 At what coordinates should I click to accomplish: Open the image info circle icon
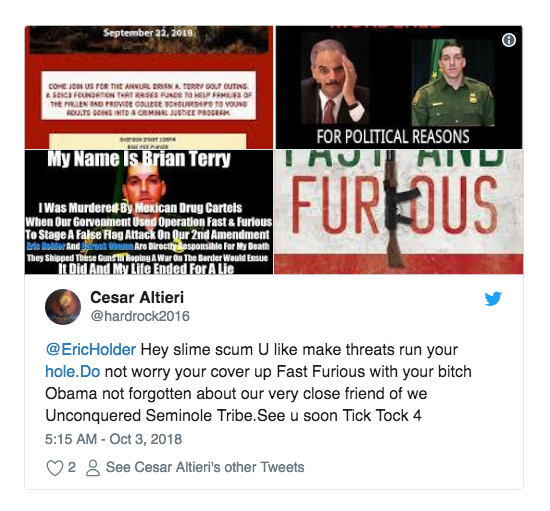[x=509, y=40]
